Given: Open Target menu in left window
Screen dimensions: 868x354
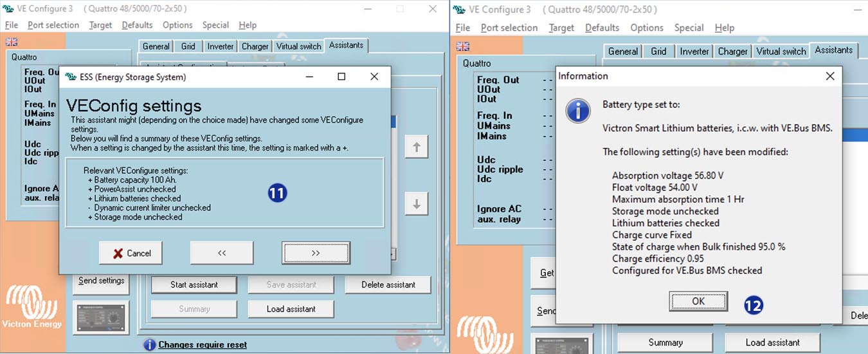Looking at the screenshot, I should [x=100, y=25].
